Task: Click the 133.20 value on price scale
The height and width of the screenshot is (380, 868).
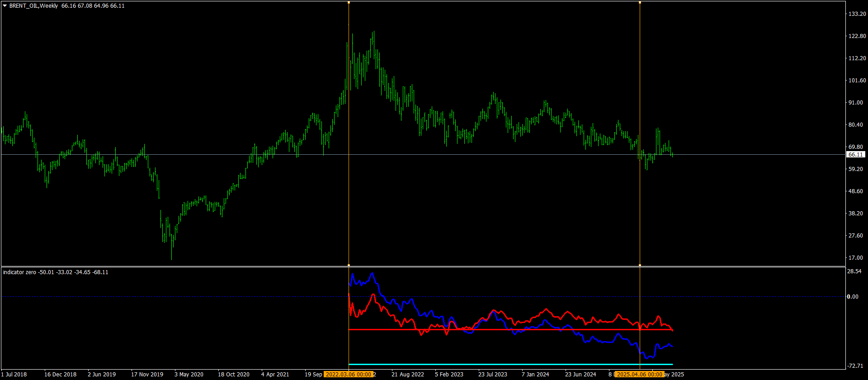Action: 857,14
